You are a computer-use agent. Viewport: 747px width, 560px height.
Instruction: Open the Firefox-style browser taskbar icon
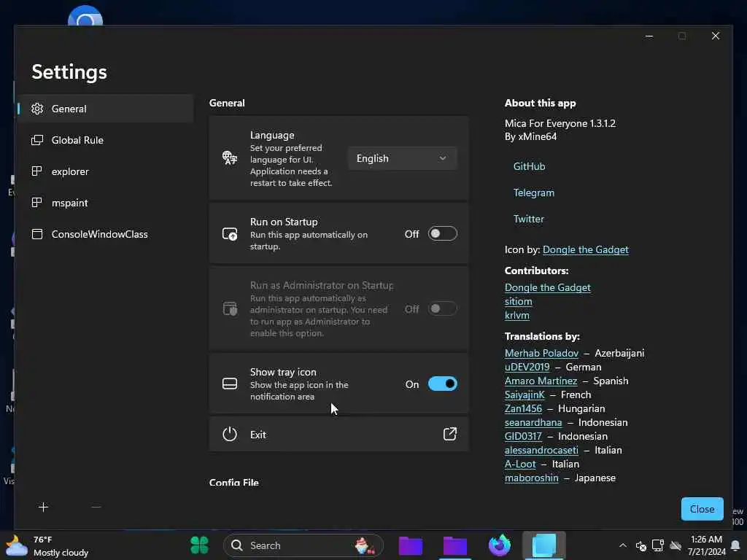(x=499, y=545)
